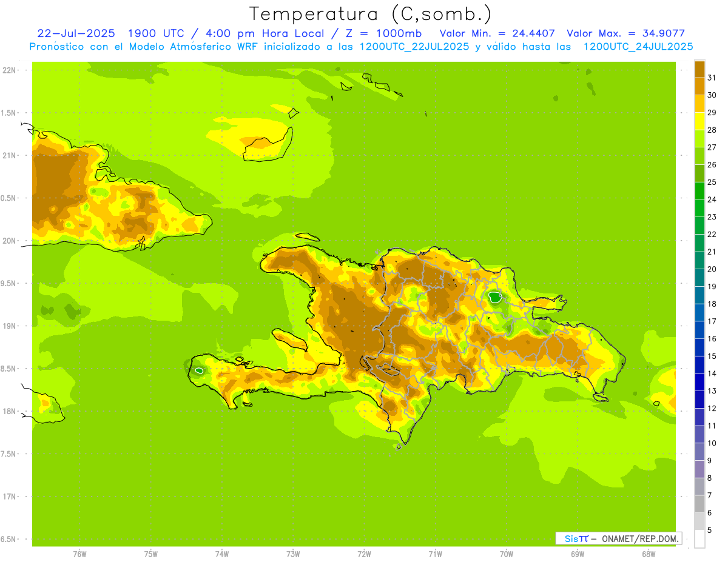728x562 pixels.
Task: Click the "74W" longitude axis label
Action: (x=222, y=554)
